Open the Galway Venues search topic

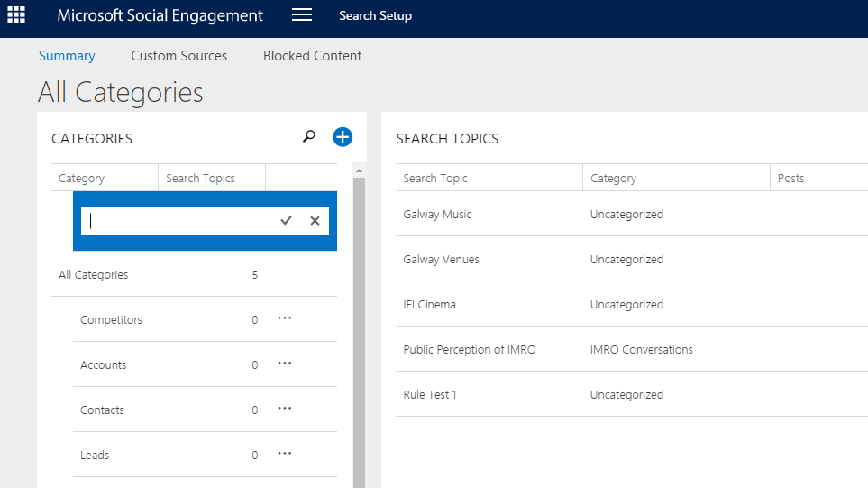(x=441, y=259)
